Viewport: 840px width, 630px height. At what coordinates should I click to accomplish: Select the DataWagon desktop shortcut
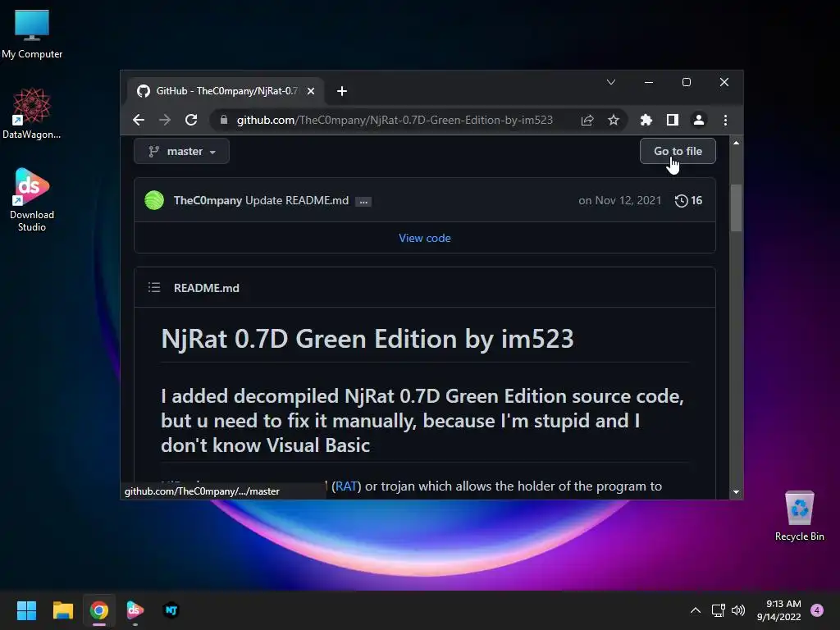coord(32,113)
